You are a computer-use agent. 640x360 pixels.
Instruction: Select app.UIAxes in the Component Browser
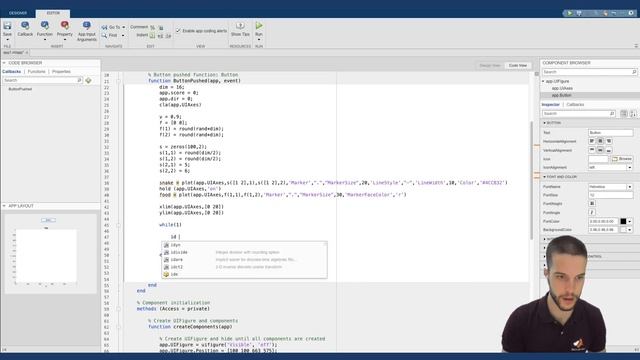coord(562,88)
